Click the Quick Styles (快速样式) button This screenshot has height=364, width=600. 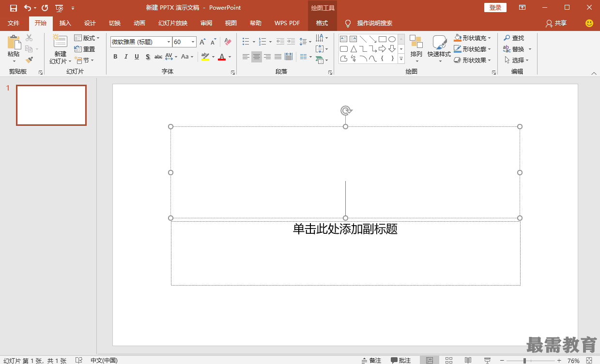439,48
